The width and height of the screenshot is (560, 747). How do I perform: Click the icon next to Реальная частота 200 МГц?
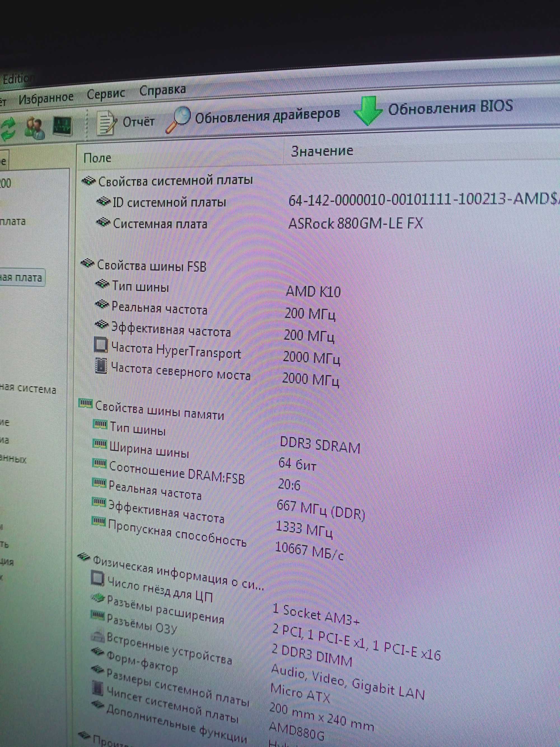tap(102, 305)
